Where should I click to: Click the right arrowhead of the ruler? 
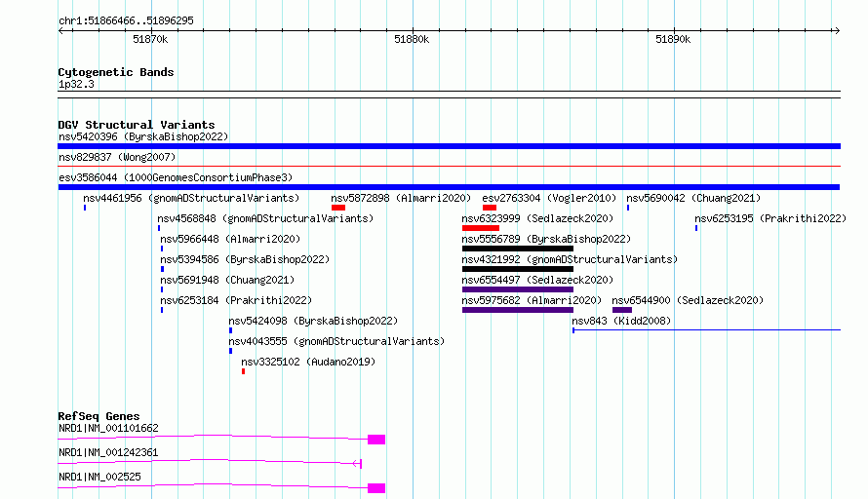pyautogui.click(x=837, y=30)
